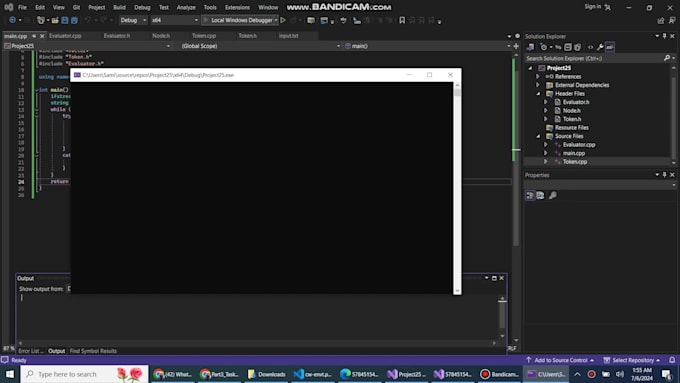Open the Debug menu
The height and width of the screenshot is (383, 680).
coord(142,7)
